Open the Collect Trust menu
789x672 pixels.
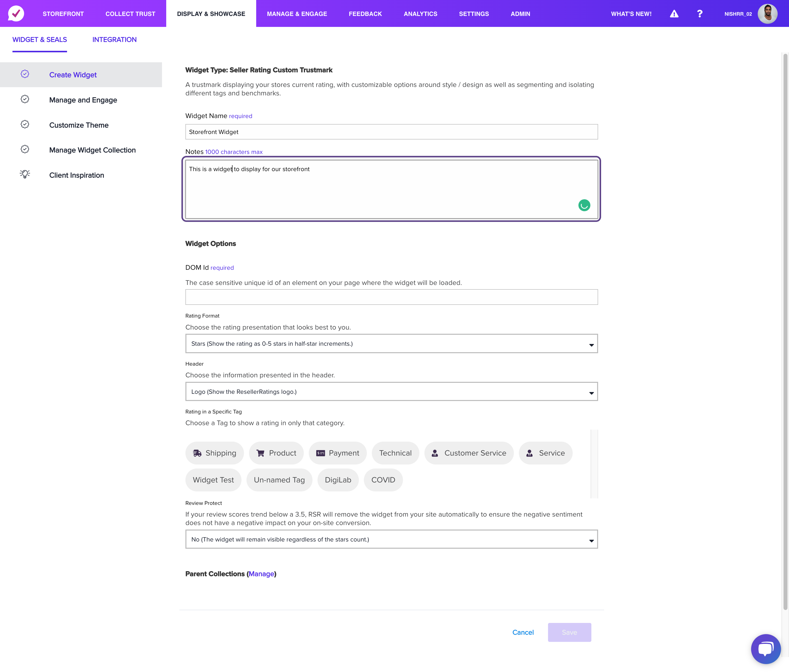pos(130,14)
